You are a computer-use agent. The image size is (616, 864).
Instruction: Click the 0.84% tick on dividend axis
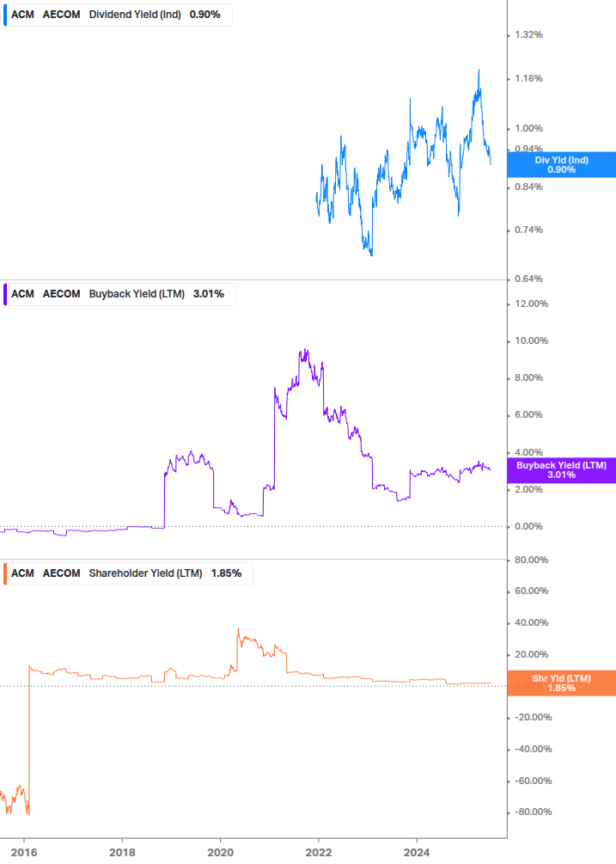click(x=528, y=187)
